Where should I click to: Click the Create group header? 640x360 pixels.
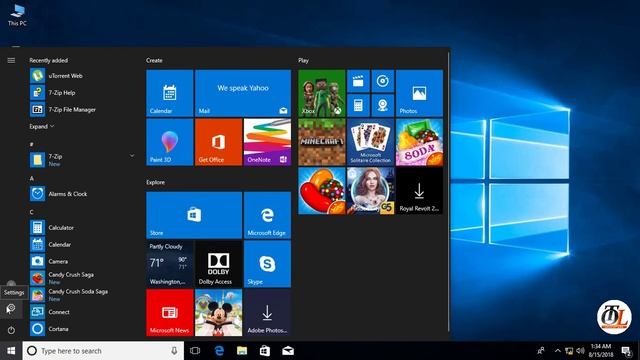point(154,60)
